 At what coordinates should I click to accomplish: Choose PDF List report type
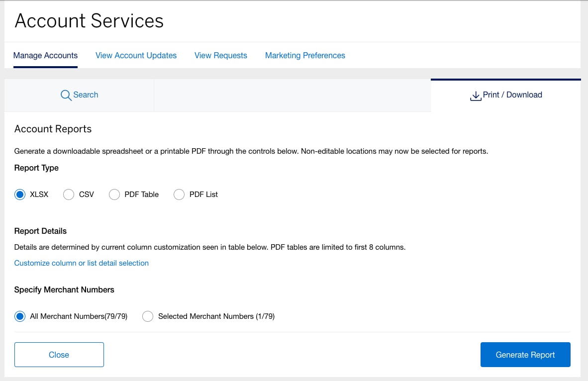(179, 194)
